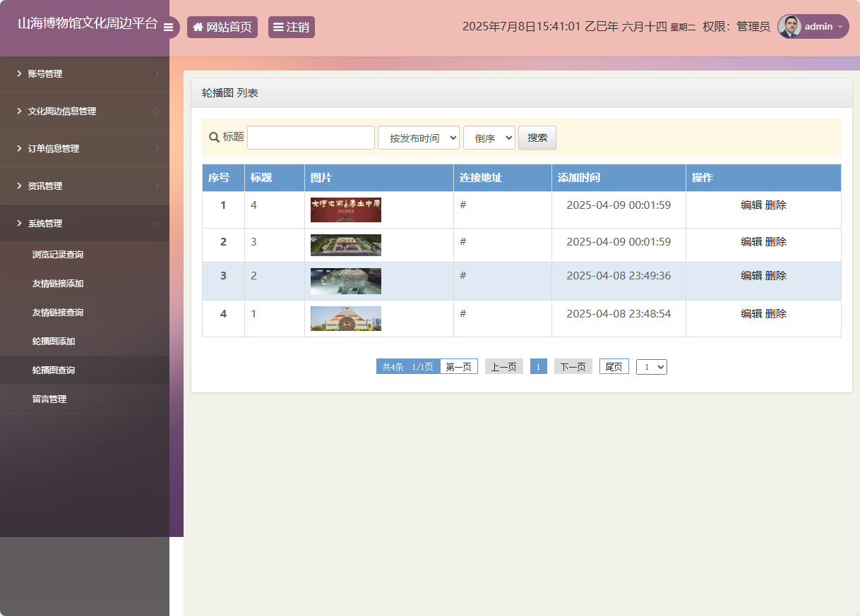Go to 尾页 in the pagination bar
Image resolution: width=860 pixels, height=616 pixels.
pyautogui.click(x=613, y=366)
